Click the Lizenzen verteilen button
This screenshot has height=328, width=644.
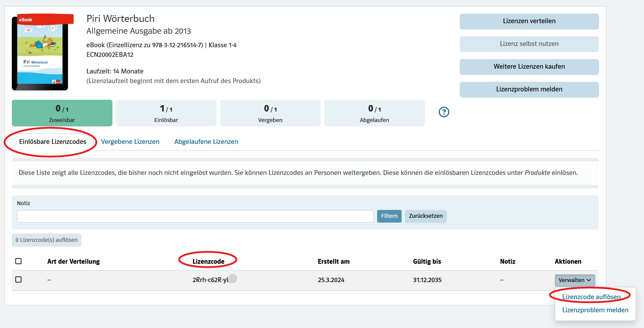click(529, 21)
